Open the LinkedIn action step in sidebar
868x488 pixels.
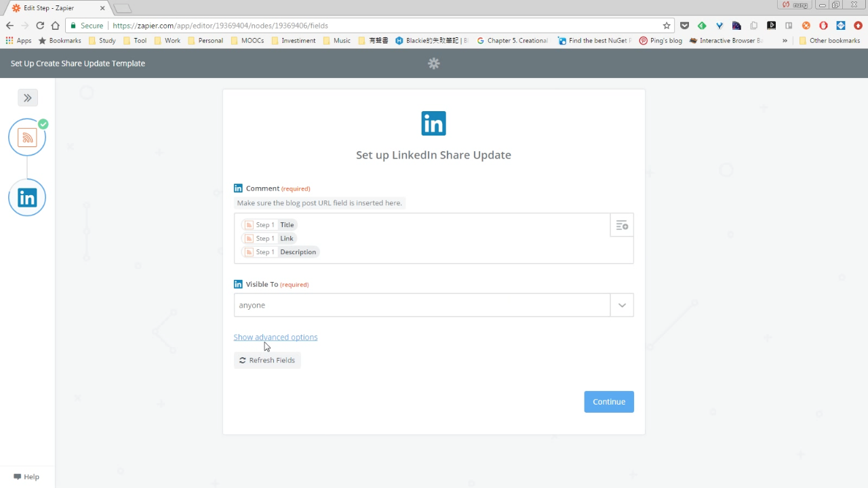pos(27,198)
